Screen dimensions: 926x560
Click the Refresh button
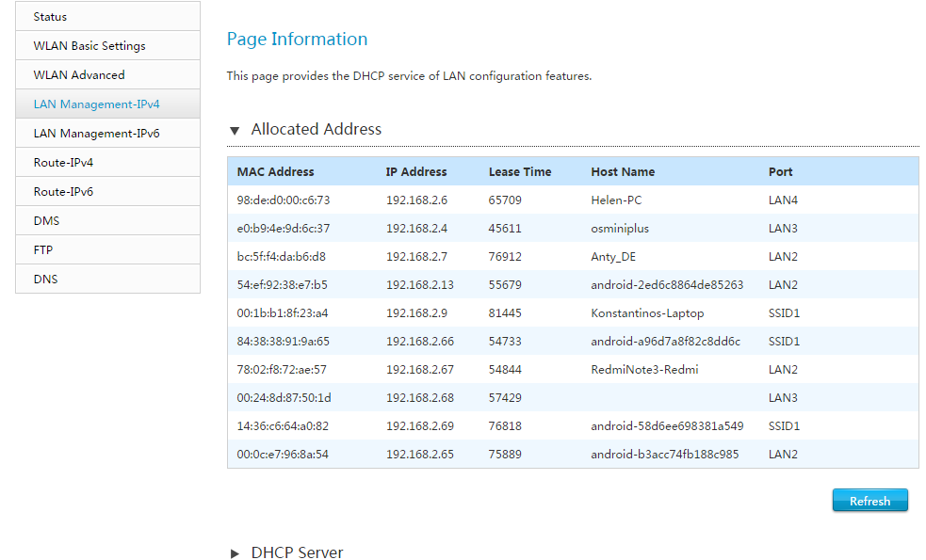click(869, 501)
